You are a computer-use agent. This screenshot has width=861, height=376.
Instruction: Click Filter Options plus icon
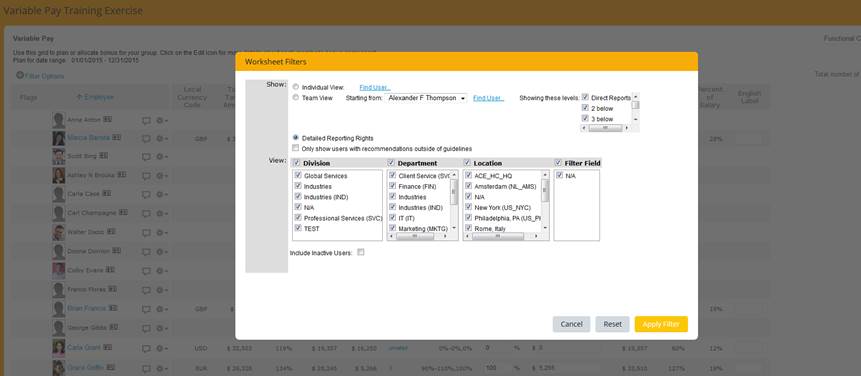point(20,75)
